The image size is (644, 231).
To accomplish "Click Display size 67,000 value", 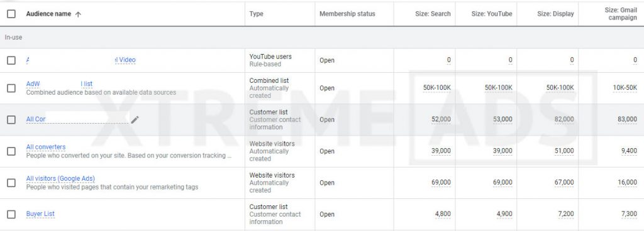I will (x=564, y=183).
